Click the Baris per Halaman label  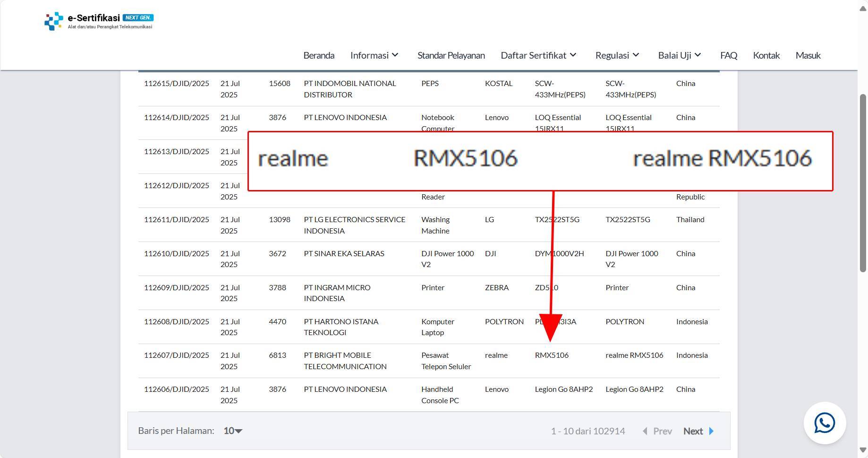coord(176,431)
